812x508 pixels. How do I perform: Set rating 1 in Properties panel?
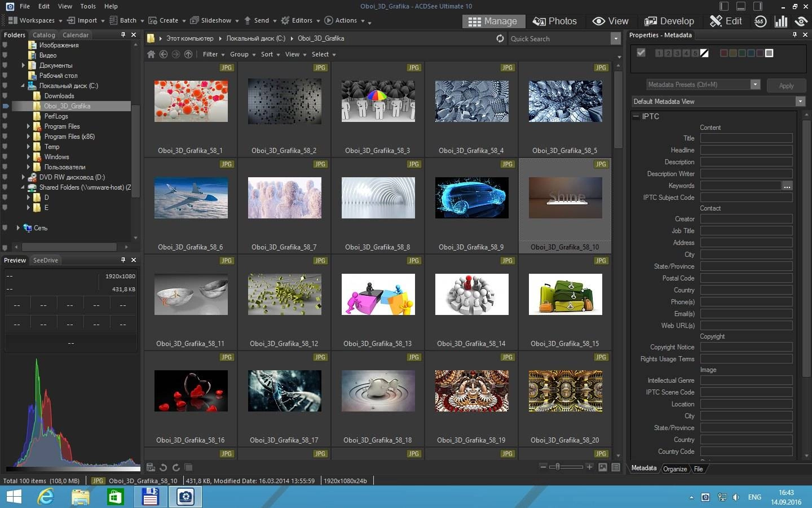pyautogui.click(x=659, y=53)
